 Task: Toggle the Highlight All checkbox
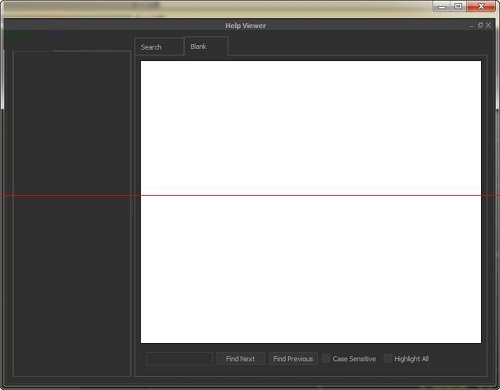coord(388,359)
